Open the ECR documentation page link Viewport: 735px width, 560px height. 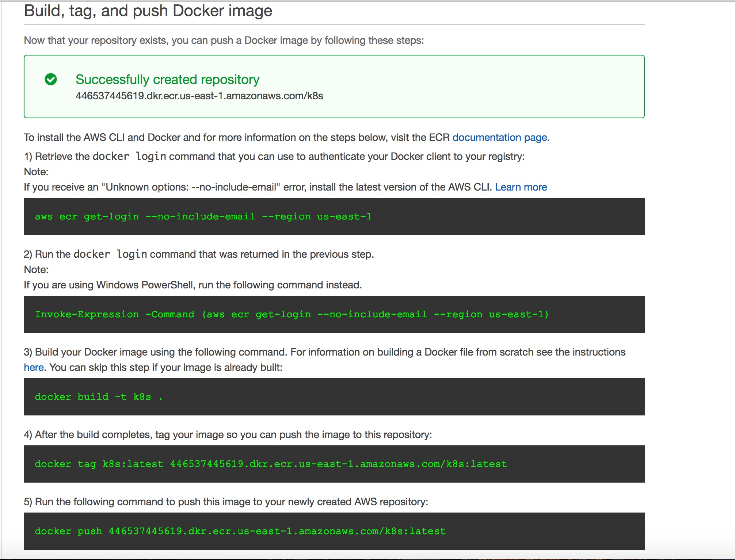[x=500, y=137]
